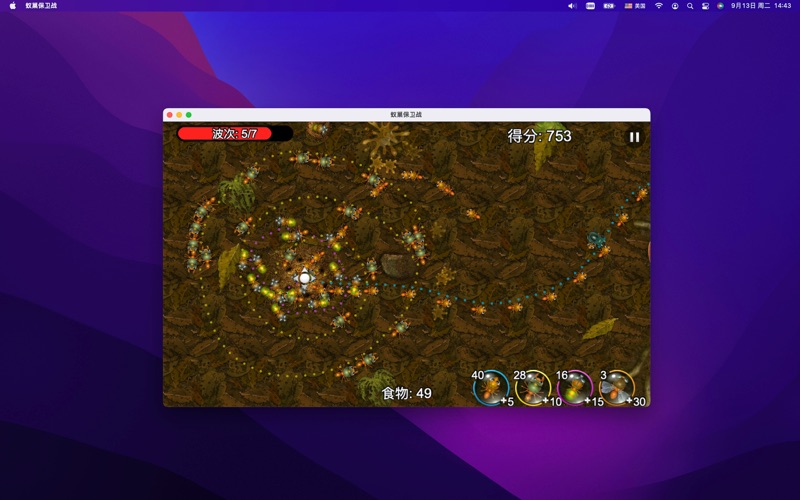Open Spotlight search from menu bar
Viewport: 800px width, 500px height.
[x=690, y=6]
